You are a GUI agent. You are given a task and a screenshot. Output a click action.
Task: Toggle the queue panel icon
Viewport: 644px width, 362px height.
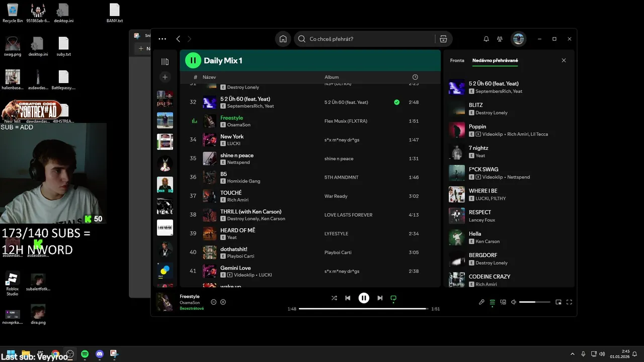click(x=492, y=302)
